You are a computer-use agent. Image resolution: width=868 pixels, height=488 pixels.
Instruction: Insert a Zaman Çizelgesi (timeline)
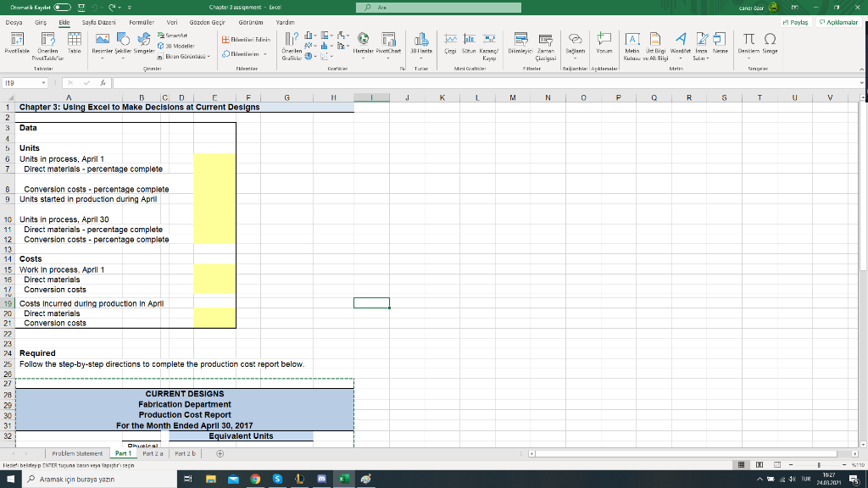point(545,46)
